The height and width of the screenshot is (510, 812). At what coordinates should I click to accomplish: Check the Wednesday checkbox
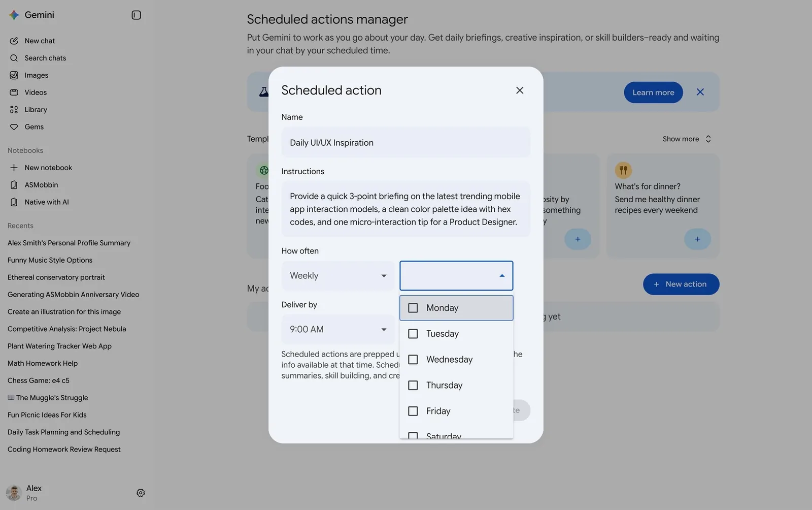pos(413,360)
